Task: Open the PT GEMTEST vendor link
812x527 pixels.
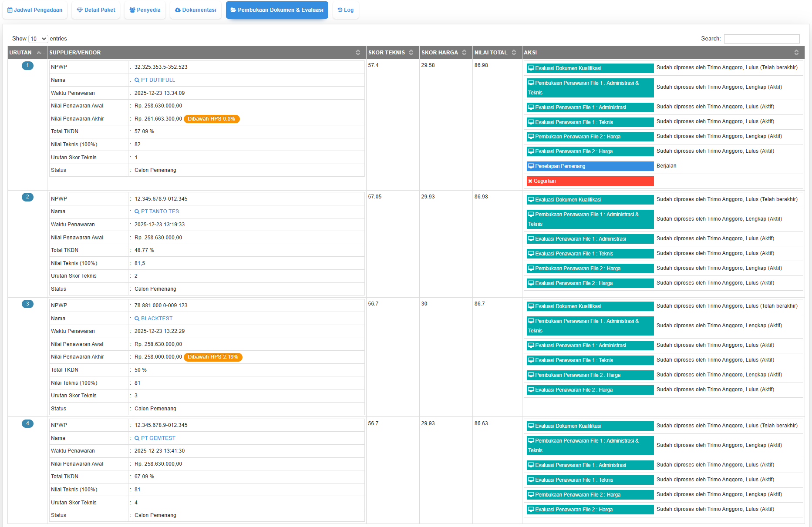Action: point(158,438)
